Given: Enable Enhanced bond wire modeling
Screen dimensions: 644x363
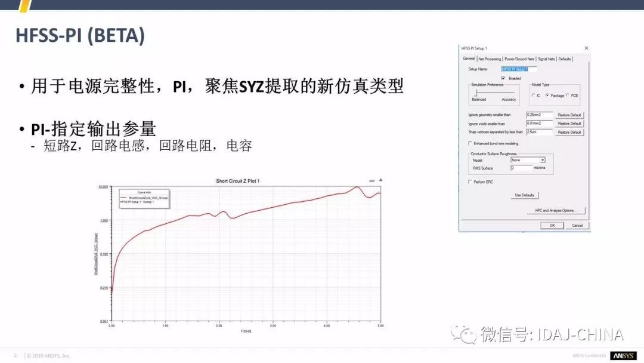Looking at the screenshot, I should 470,143.
